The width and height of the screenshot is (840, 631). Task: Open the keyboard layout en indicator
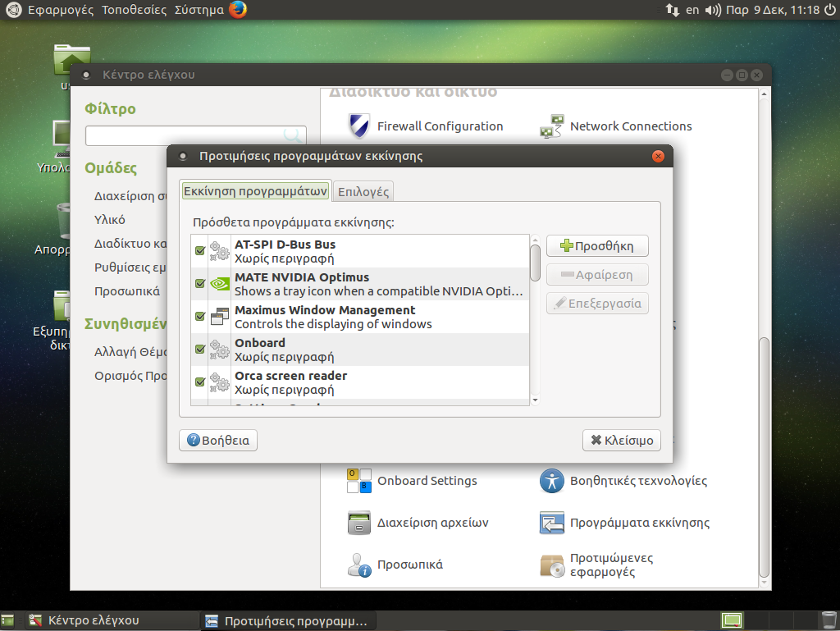click(x=692, y=10)
